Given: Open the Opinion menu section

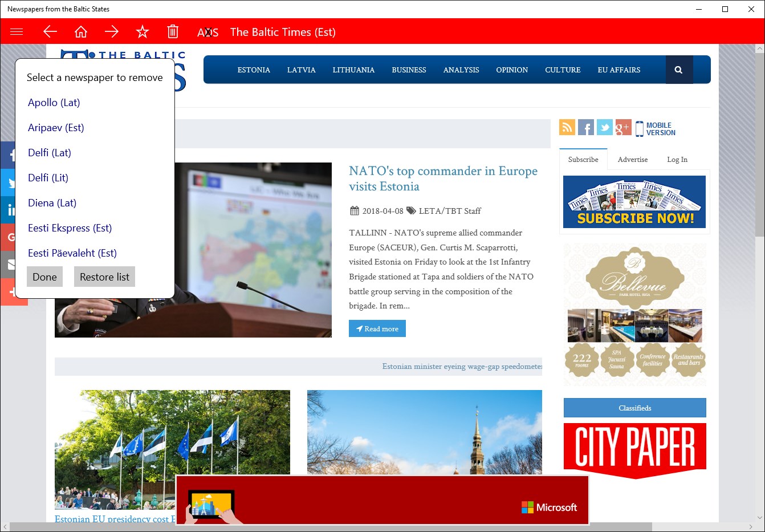Looking at the screenshot, I should pyautogui.click(x=512, y=70).
